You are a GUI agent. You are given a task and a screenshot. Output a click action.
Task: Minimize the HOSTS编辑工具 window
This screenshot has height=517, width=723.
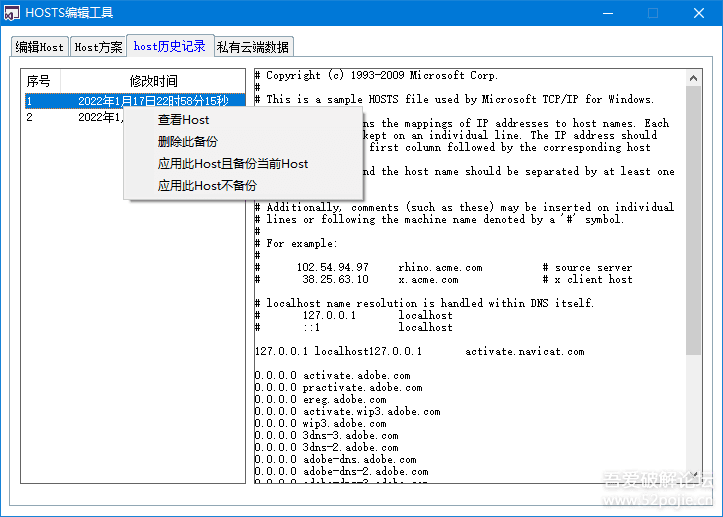[x=608, y=13]
